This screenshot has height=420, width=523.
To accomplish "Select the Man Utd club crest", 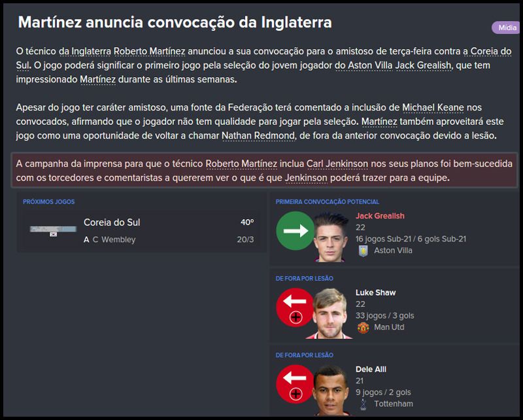I will pos(363,328).
